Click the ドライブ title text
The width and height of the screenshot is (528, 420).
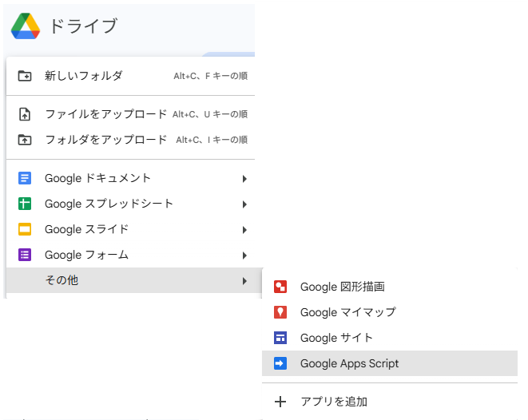[83, 26]
